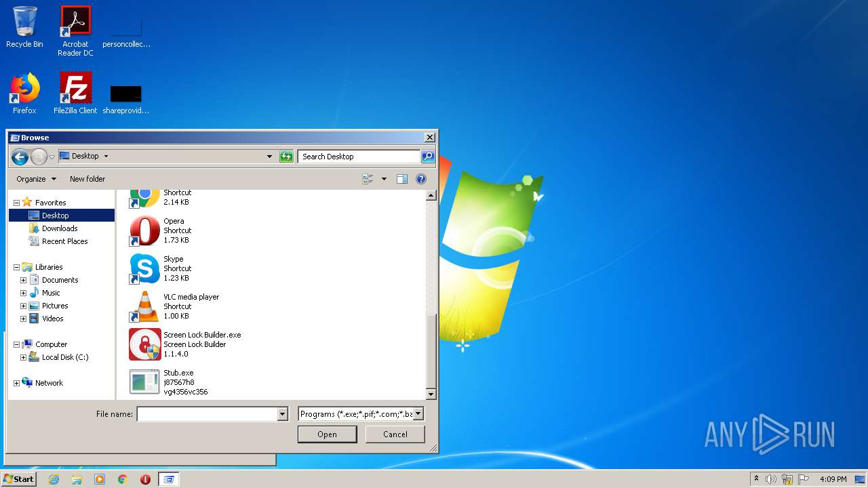
Task: Show hidden tray icons arrow
Action: 756,479
